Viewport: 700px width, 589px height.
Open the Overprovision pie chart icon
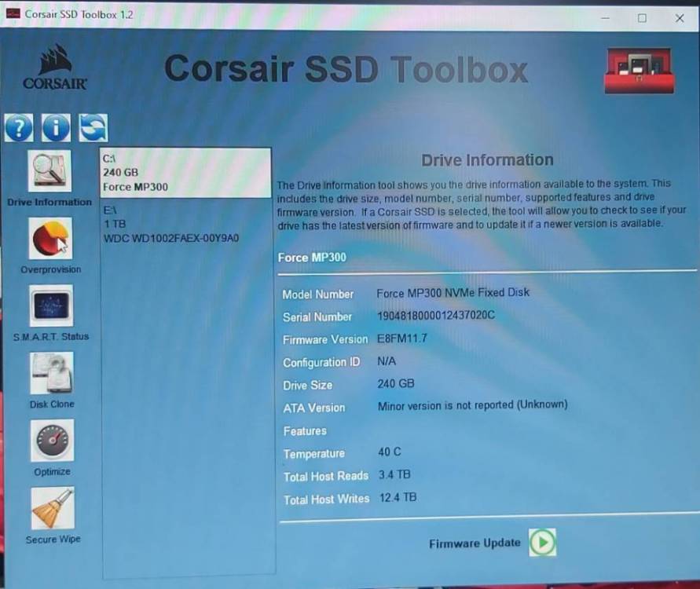tap(50, 238)
